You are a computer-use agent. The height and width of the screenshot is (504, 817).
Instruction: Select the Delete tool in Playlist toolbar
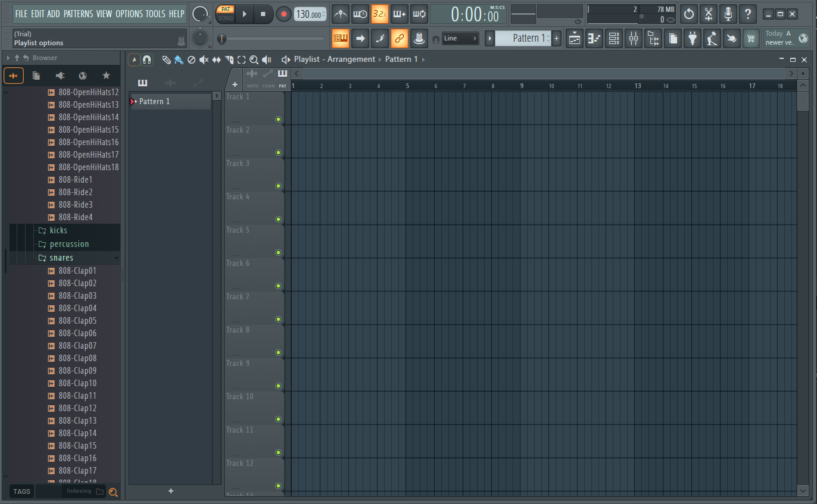[x=191, y=60]
